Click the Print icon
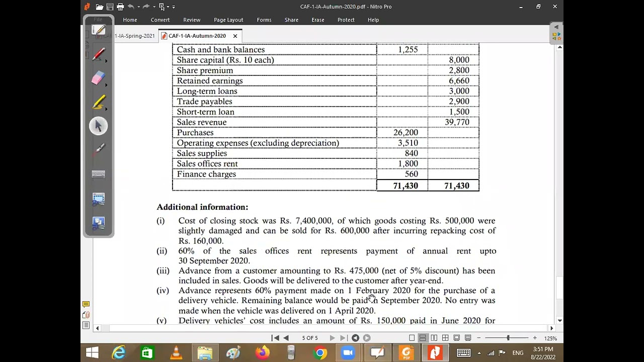Viewport: 644px width, 362px height. [120, 7]
